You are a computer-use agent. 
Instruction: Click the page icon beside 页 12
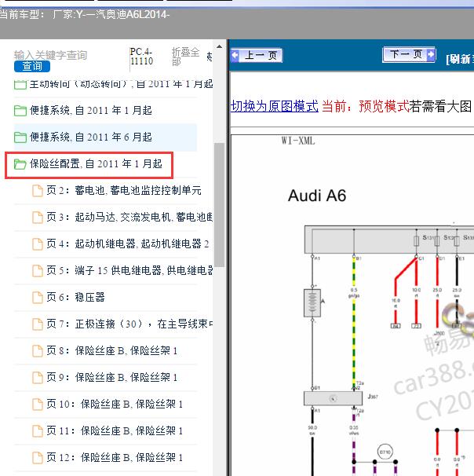(x=38, y=457)
